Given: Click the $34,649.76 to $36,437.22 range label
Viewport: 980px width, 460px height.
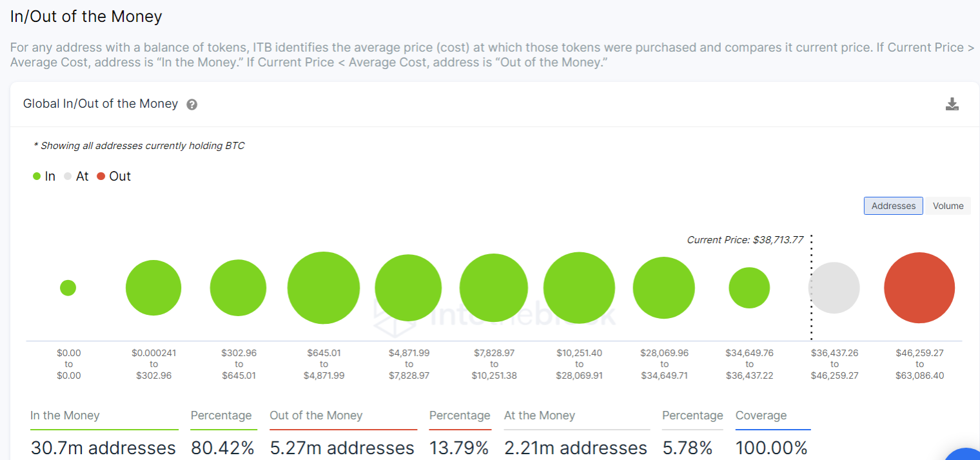Looking at the screenshot, I should coord(749,364).
